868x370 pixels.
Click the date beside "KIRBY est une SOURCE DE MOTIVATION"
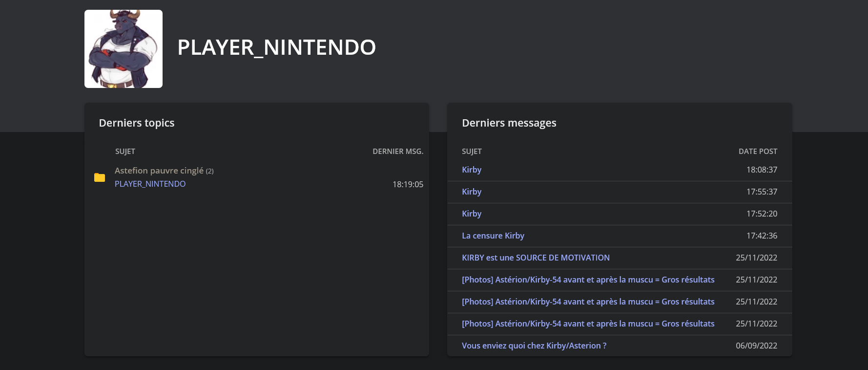click(x=756, y=258)
